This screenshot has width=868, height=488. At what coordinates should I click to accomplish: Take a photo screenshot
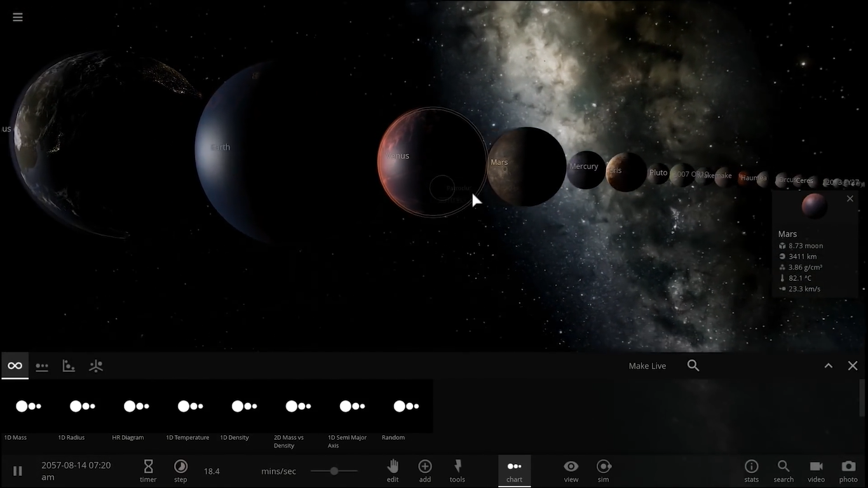(x=848, y=470)
